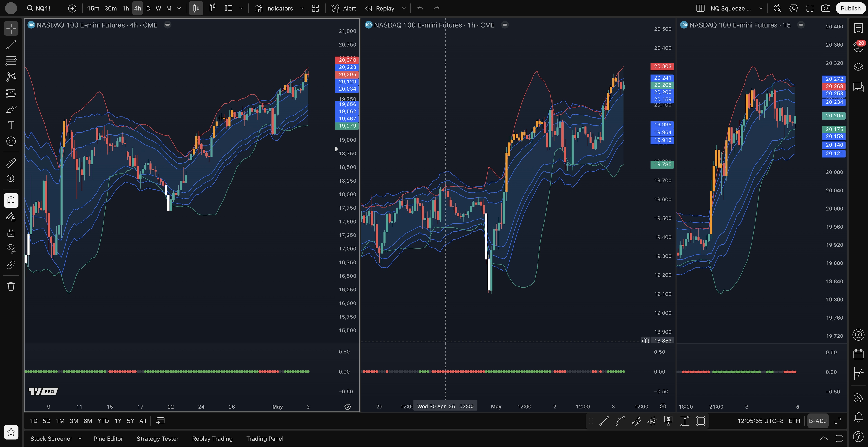Open the Replay options dropdown arrow

(403, 8)
